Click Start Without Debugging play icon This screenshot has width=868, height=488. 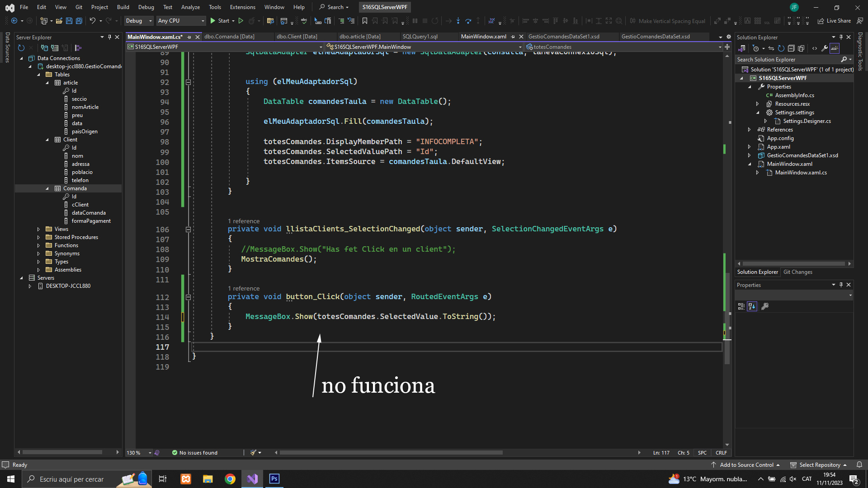coord(241,21)
